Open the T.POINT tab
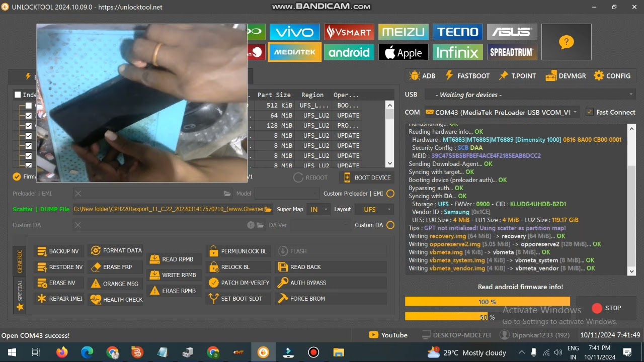Image resolution: width=644 pixels, height=362 pixels. (517, 76)
